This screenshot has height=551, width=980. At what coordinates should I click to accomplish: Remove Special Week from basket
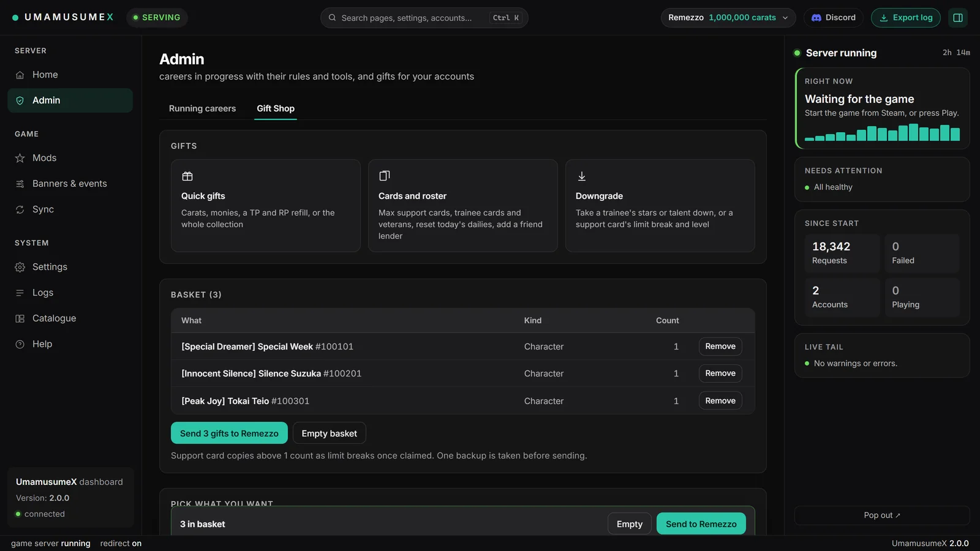[x=720, y=347]
